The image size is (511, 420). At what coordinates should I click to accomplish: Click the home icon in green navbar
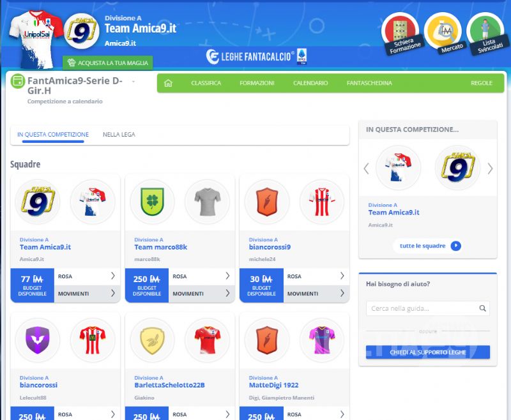click(x=168, y=83)
